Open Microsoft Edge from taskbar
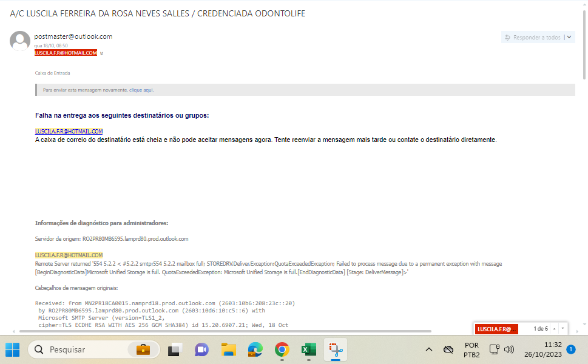The width and height of the screenshot is (588, 364). click(255, 350)
